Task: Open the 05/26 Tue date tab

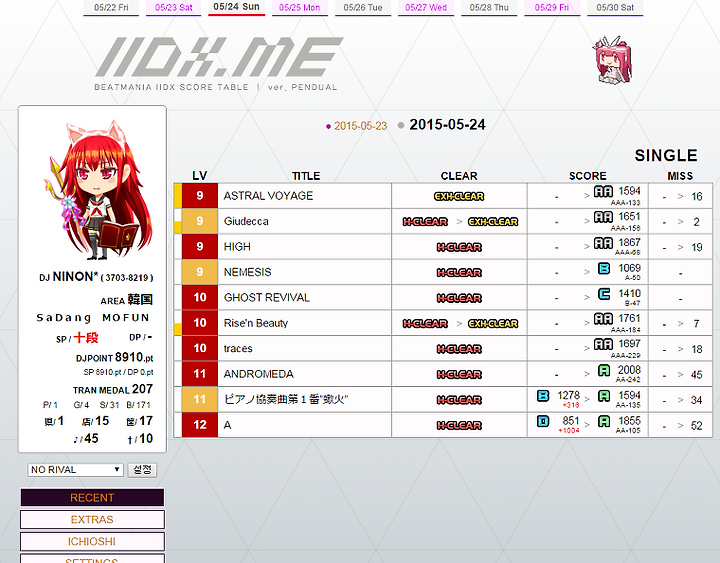Action: tap(363, 8)
